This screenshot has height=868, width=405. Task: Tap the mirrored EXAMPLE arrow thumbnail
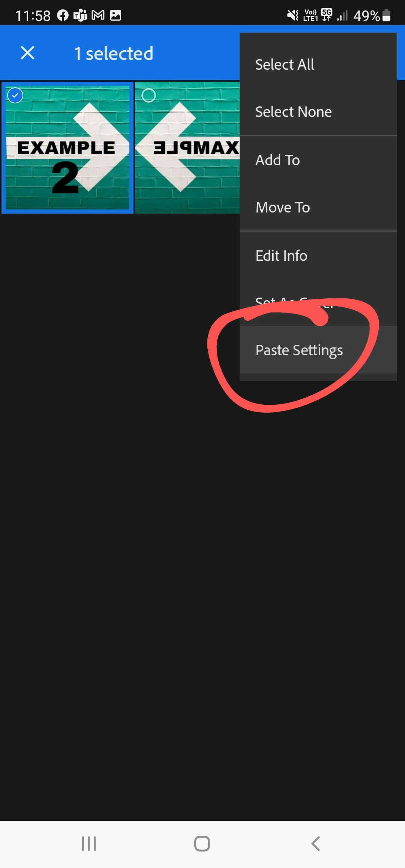pos(187,148)
